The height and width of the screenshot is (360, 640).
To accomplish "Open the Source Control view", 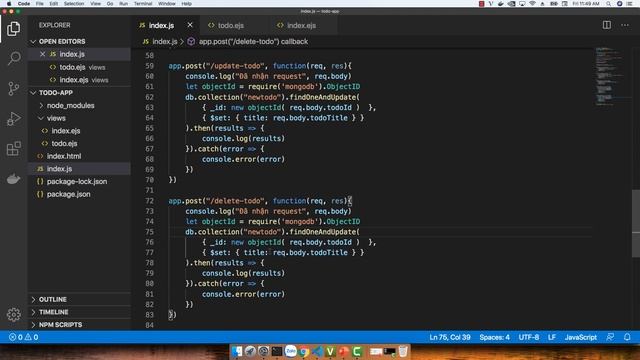I will pos(13,88).
